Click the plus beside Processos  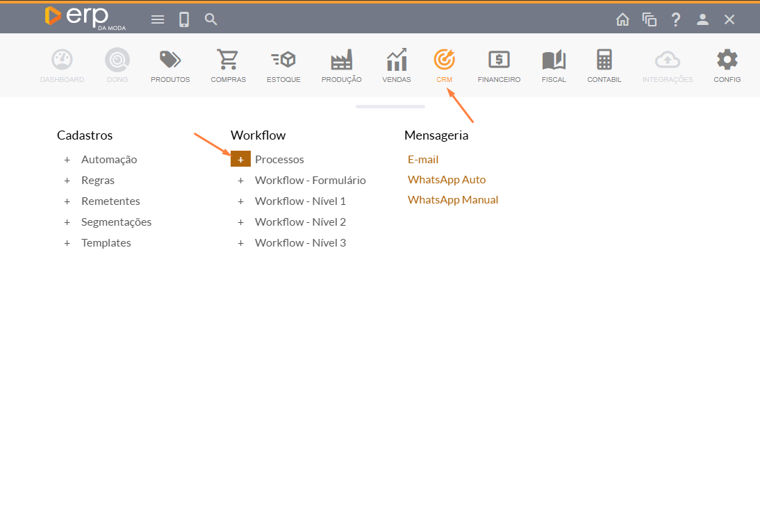pos(240,160)
